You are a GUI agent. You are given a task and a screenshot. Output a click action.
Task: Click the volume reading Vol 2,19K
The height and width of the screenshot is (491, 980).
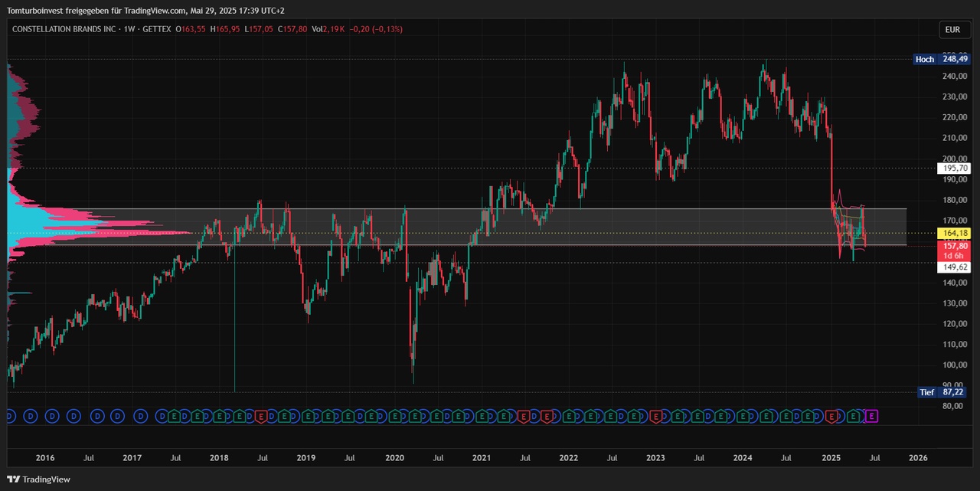coord(327,29)
